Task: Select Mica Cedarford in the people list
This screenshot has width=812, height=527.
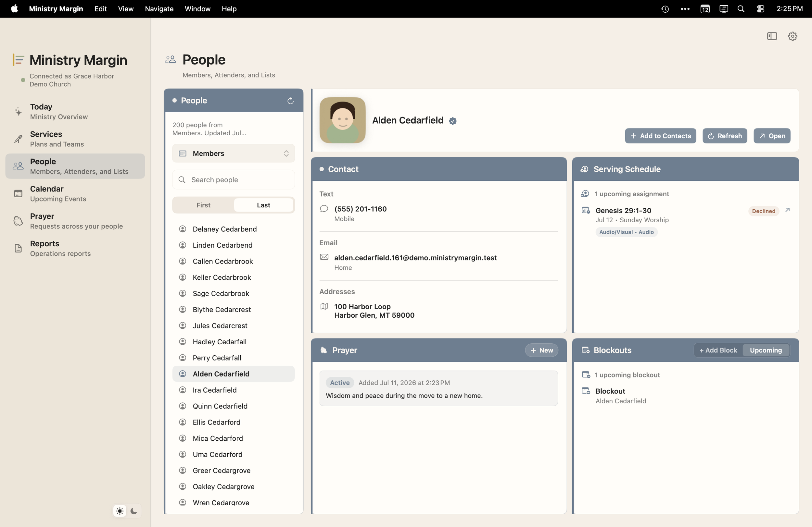Action: click(x=233, y=438)
